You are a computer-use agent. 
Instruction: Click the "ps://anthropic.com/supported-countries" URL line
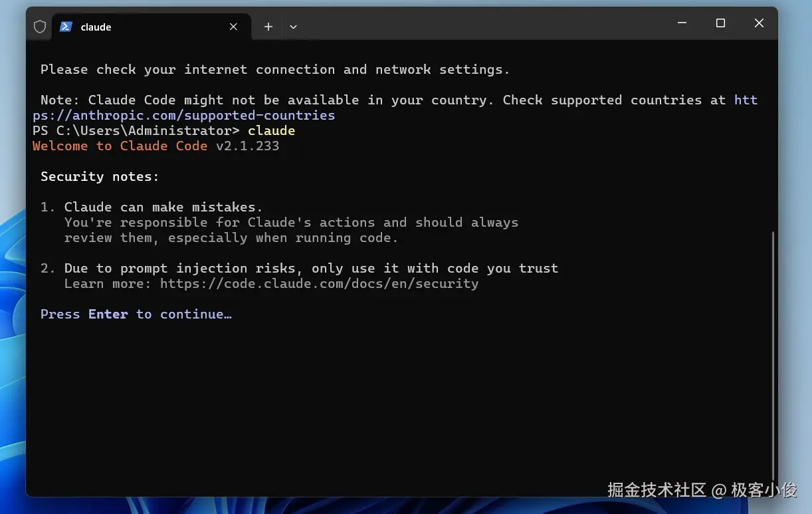pos(183,115)
